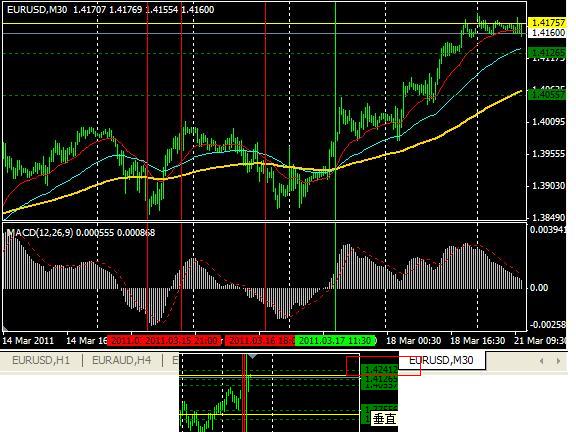Click the chart shift triangle at bottom-left corner
This screenshot has height=432, width=576.
tap(5, 328)
